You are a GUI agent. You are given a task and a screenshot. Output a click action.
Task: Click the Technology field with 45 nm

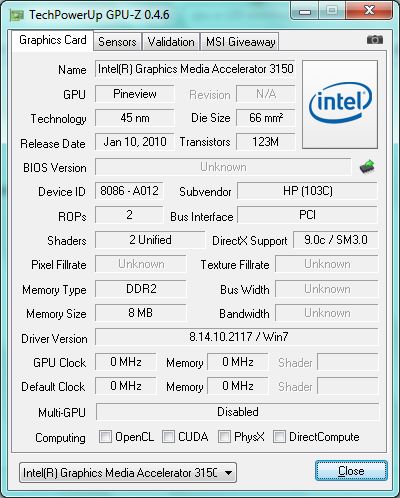135,118
